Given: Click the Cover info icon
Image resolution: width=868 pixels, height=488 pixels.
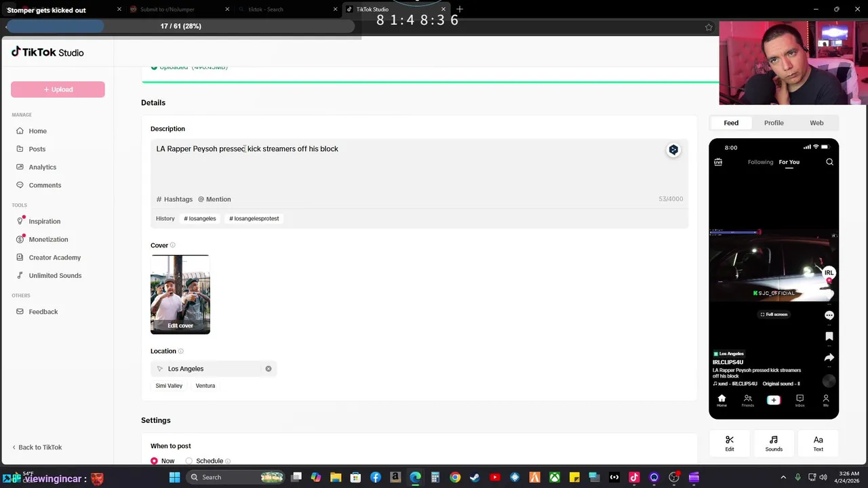Looking at the screenshot, I should click(x=172, y=245).
